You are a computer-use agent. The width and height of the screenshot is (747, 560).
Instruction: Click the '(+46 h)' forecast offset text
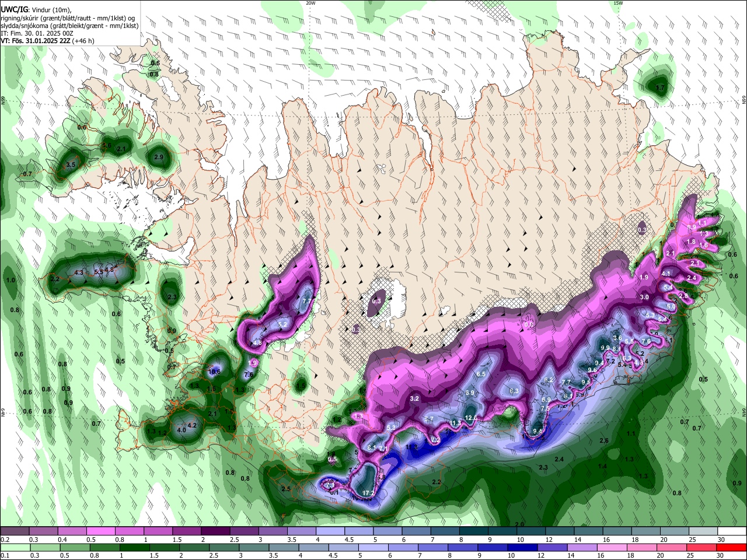[x=83, y=41]
